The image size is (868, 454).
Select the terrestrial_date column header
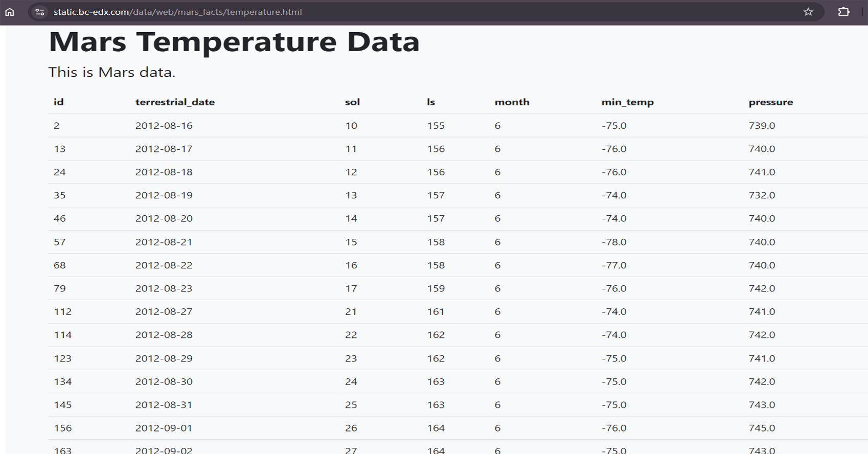point(175,102)
